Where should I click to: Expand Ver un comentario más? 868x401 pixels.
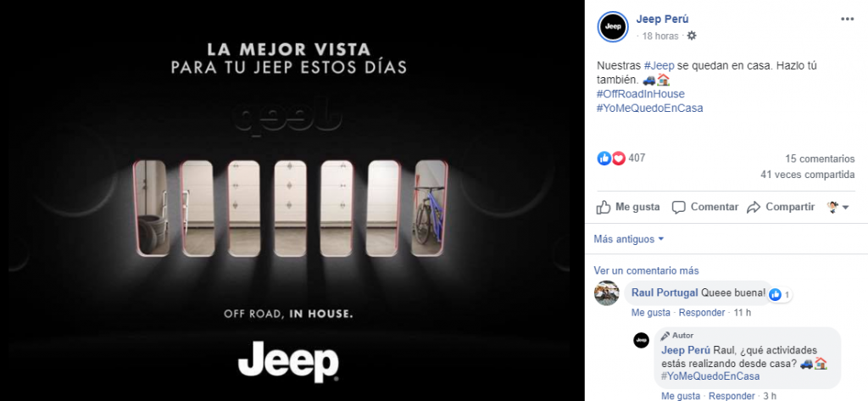[x=646, y=270]
